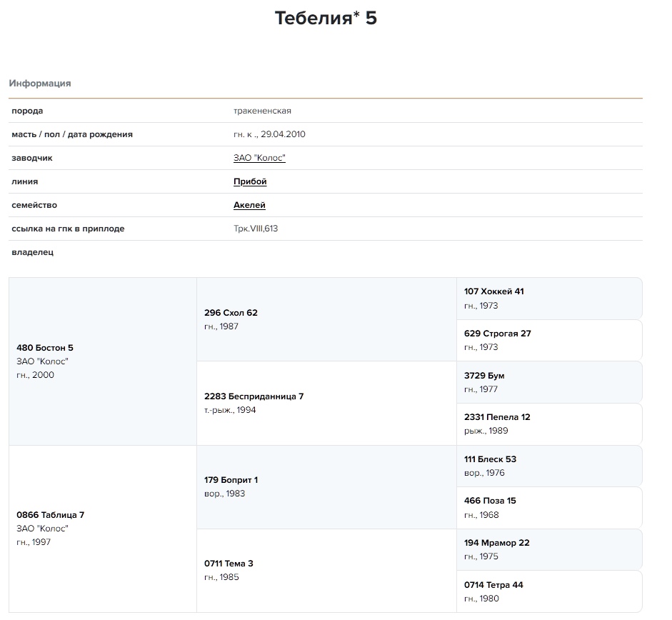
Task: Open 0714 Тетра 44 entry
Action: click(x=493, y=585)
